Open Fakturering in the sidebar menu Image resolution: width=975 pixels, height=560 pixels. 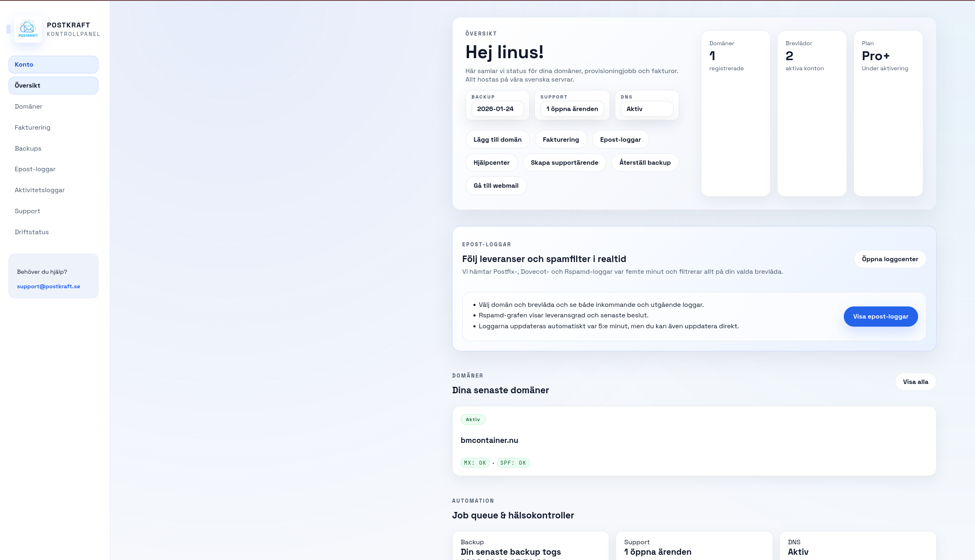tap(32, 128)
